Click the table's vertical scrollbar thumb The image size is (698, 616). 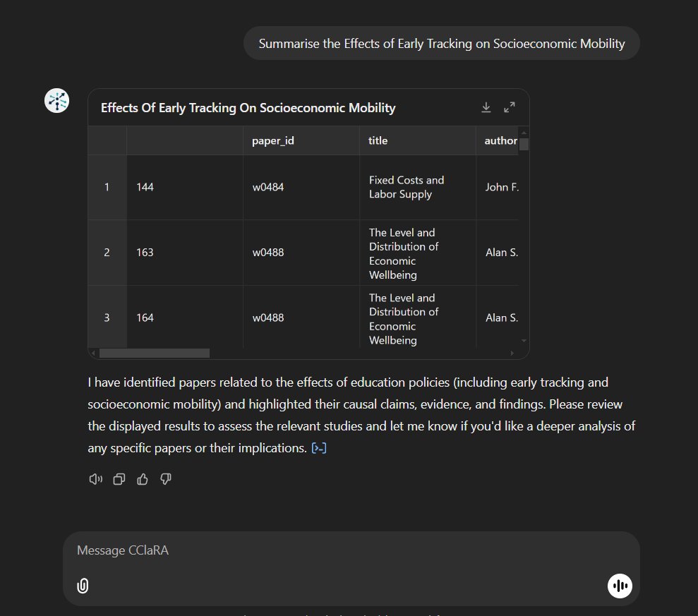coord(524,144)
